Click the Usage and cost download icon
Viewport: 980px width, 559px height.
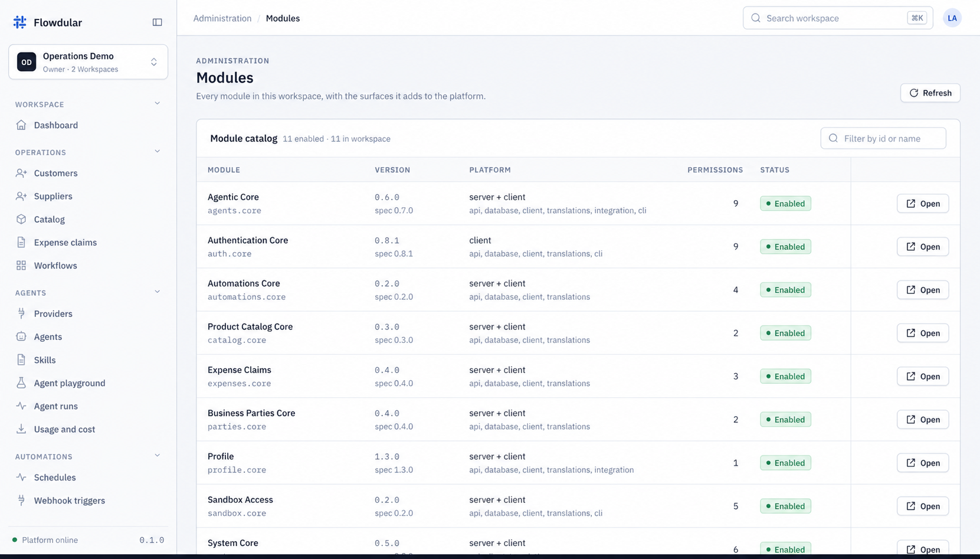click(21, 429)
